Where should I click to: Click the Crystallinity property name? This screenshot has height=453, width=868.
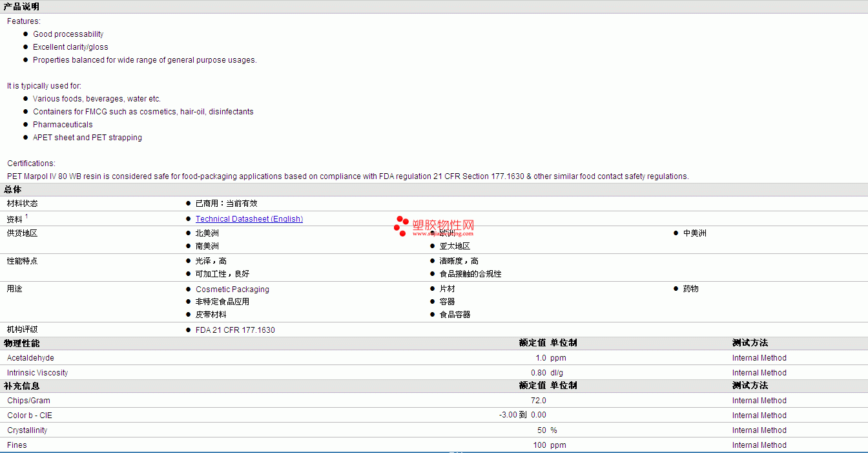[27, 430]
